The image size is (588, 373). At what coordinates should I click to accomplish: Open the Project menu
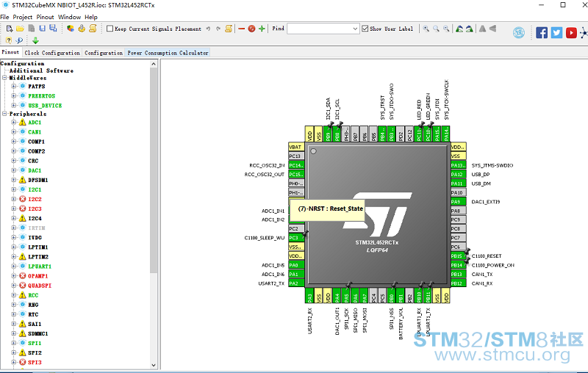[23, 17]
